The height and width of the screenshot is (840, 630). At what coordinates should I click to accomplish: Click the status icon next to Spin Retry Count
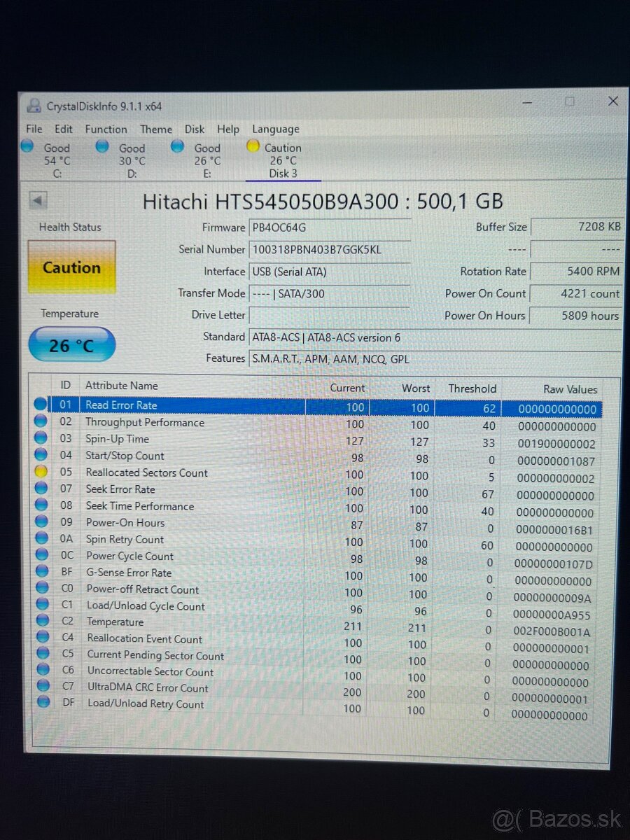point(41,538)
